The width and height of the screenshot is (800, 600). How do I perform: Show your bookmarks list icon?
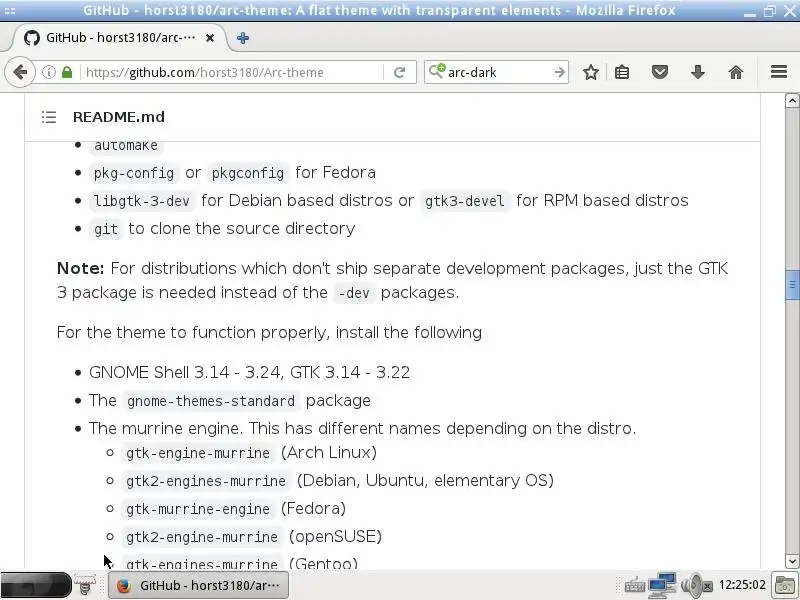click(621, 72)
